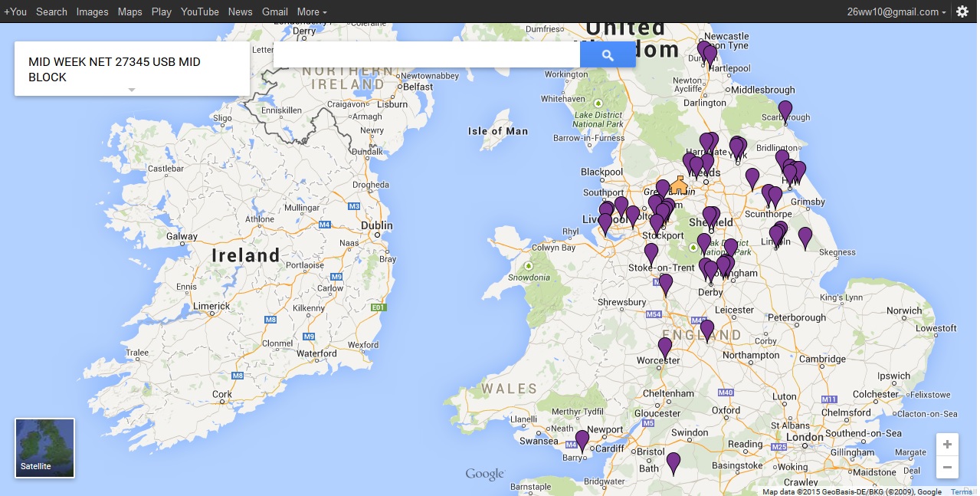The width and height of the screenshot is (980, 496).
Task: Zoom out with the minus button
Action: pos(947,466)
